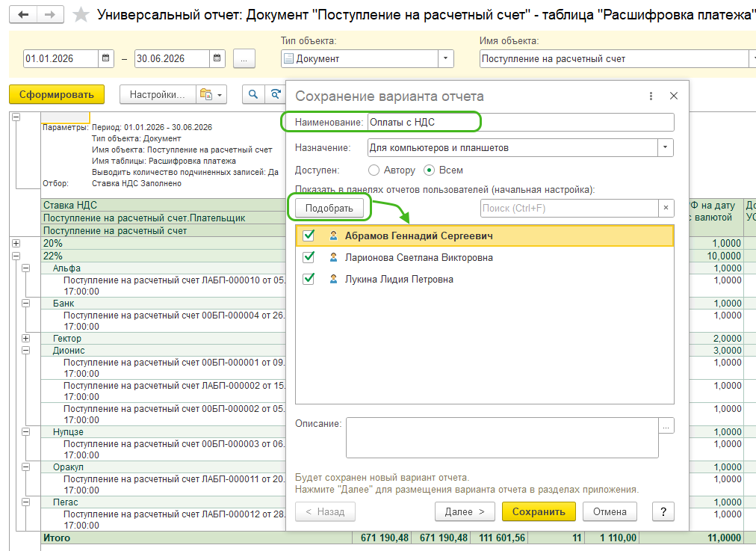
Task: Open help with the question mark button
Action: pos(663,511)
